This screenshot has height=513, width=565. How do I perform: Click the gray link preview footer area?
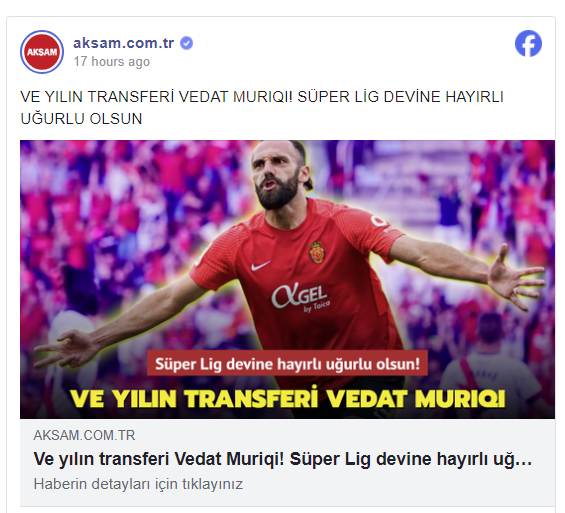[x=287, y=462]
